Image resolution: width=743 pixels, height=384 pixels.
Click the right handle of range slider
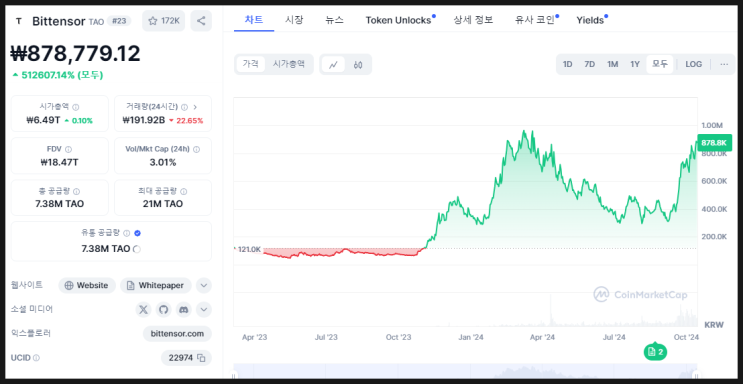[697, 375]
